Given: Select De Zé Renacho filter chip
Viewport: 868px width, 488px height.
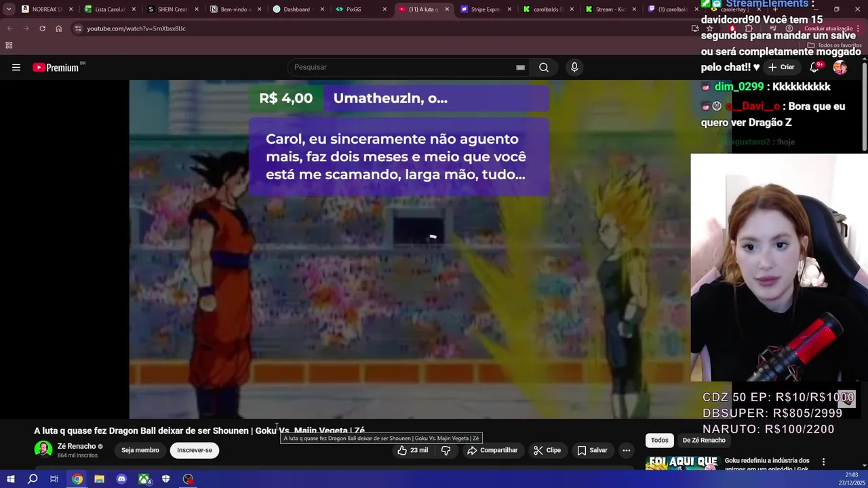Looking at the screenshot, I should pyautogui.click(x=704, y=441).
